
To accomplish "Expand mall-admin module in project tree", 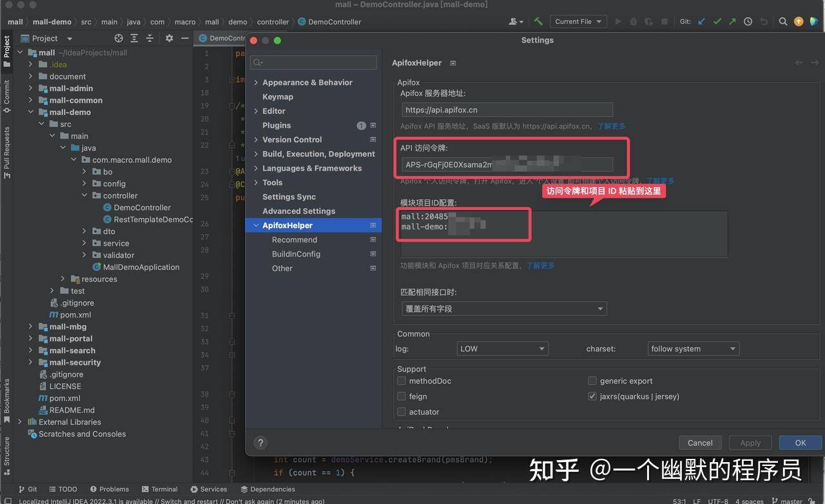I will click(30, 88).
